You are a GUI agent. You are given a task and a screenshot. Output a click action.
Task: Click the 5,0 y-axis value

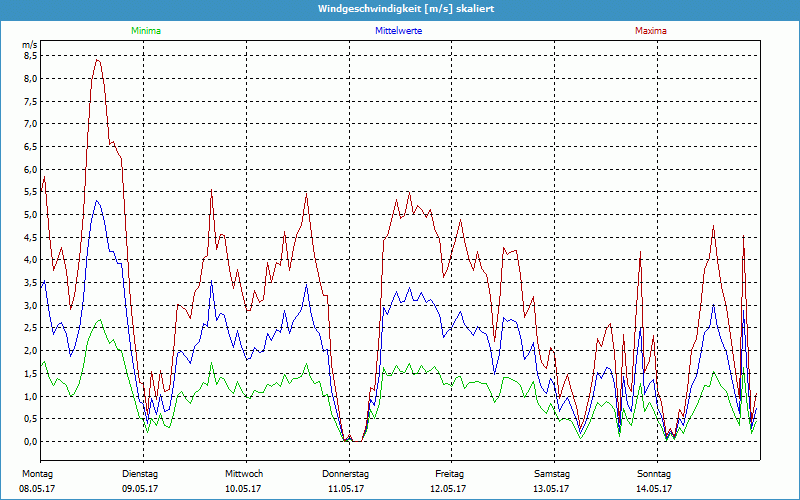pos(31,214)
